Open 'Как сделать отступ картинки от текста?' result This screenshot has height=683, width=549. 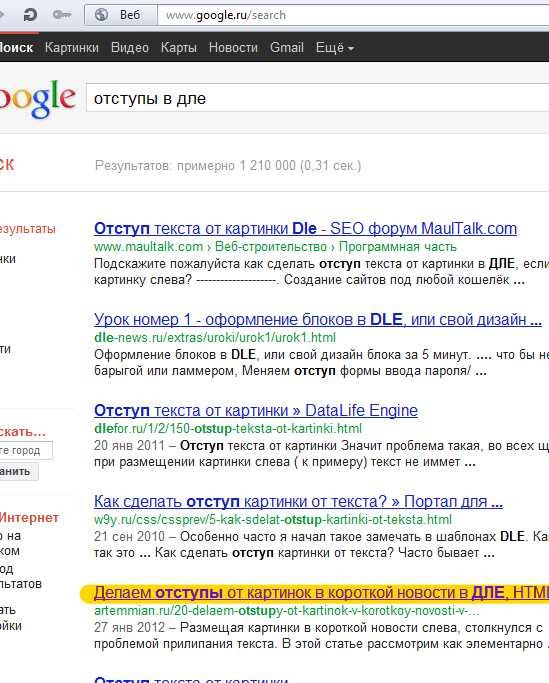click(298, 501)
